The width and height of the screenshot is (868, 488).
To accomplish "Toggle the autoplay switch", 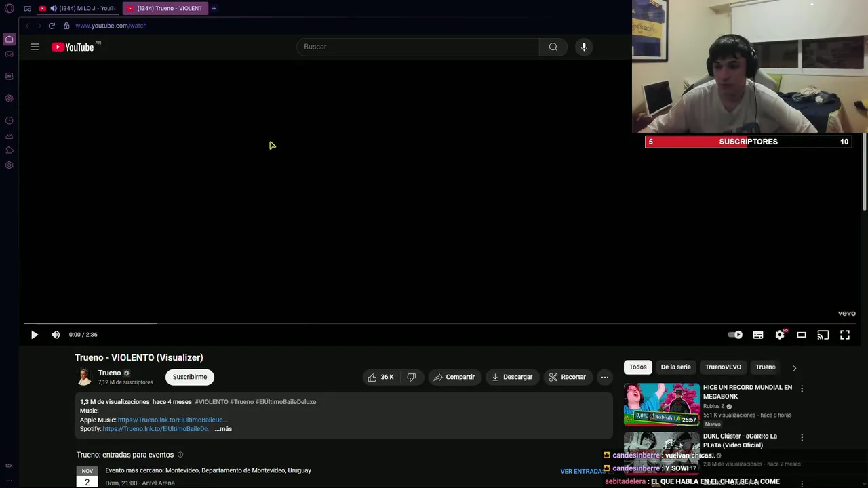I will (x=735, y=335).
